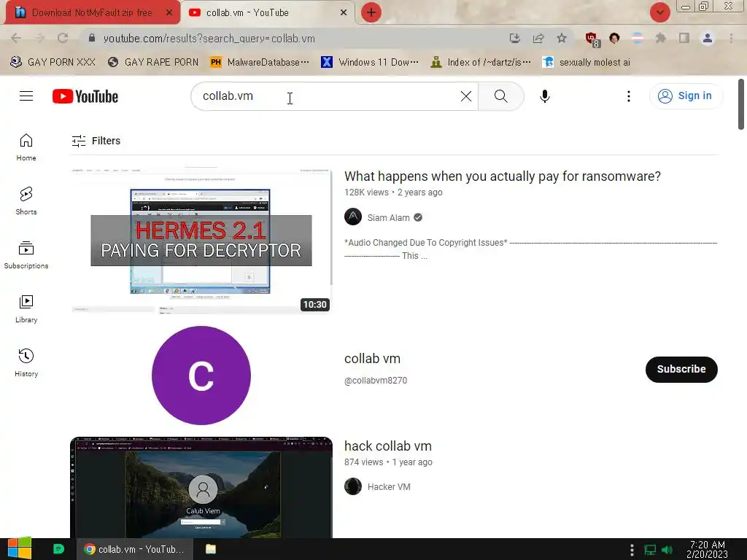
Task: Reload the page
Action: coord(63,38)
